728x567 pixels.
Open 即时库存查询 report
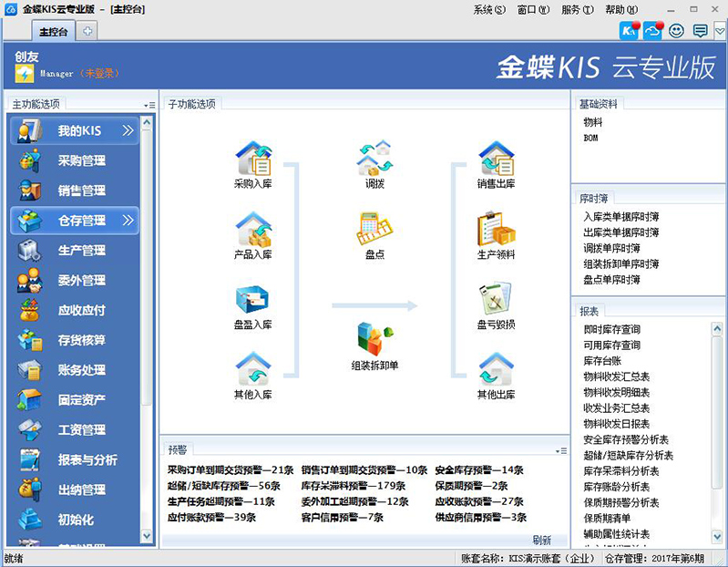click(612, 330)
